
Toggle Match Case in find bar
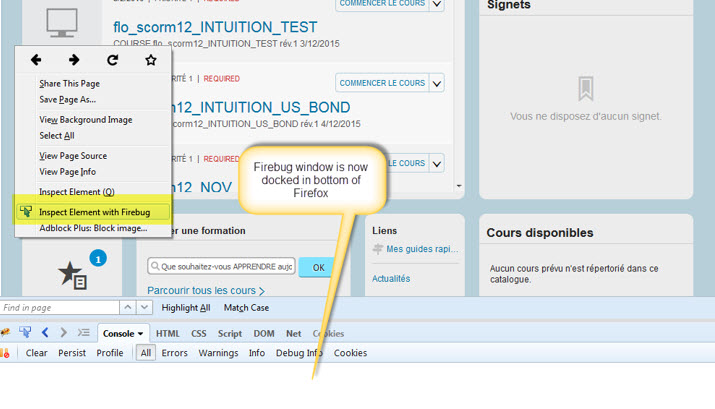246,308
